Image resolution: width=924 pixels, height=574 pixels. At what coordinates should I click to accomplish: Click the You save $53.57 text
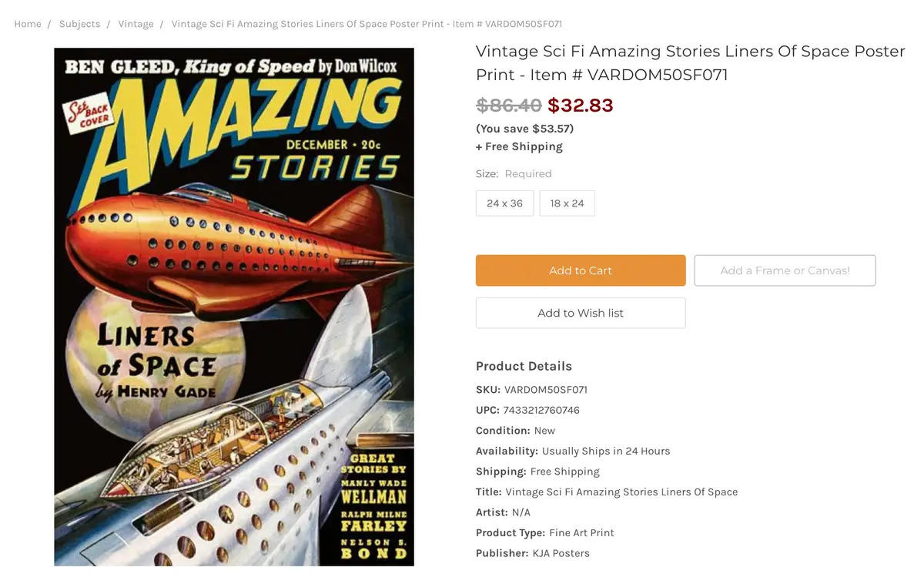click(524, 129)
